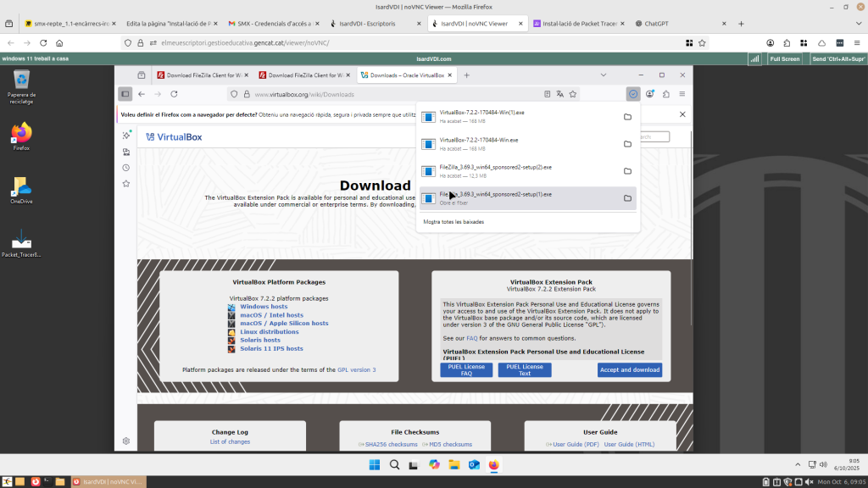Viewport: 868px width, 488px height.
Task: Reload the VirtualBox downloads page
Action: (x=174, y=94)
